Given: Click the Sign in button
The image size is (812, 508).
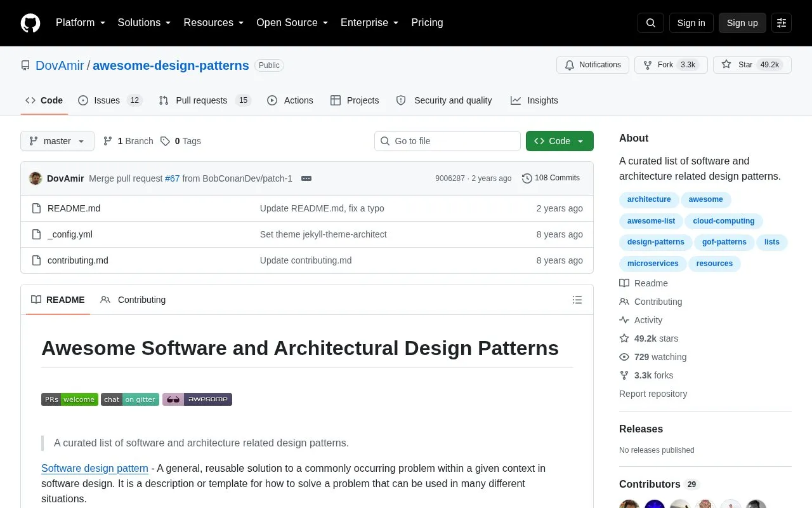Looking at the screenshot, I should pyautogui.click(x=691, y=23).
